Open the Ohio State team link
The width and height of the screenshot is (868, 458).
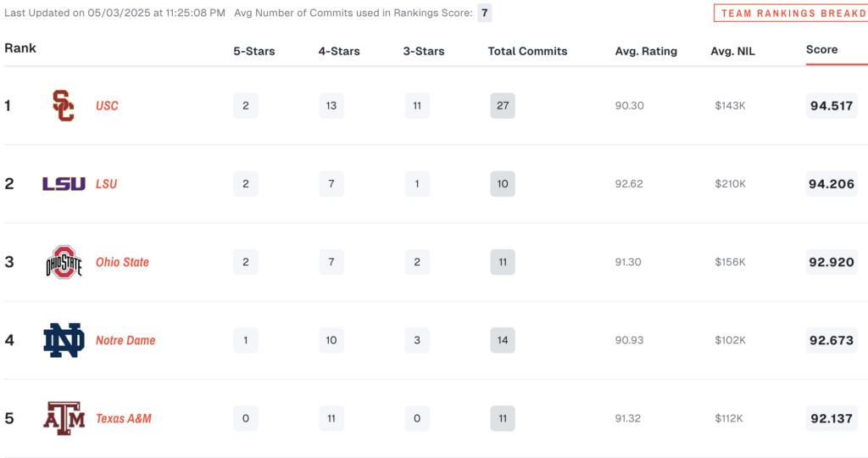click(x=122, y=262)
